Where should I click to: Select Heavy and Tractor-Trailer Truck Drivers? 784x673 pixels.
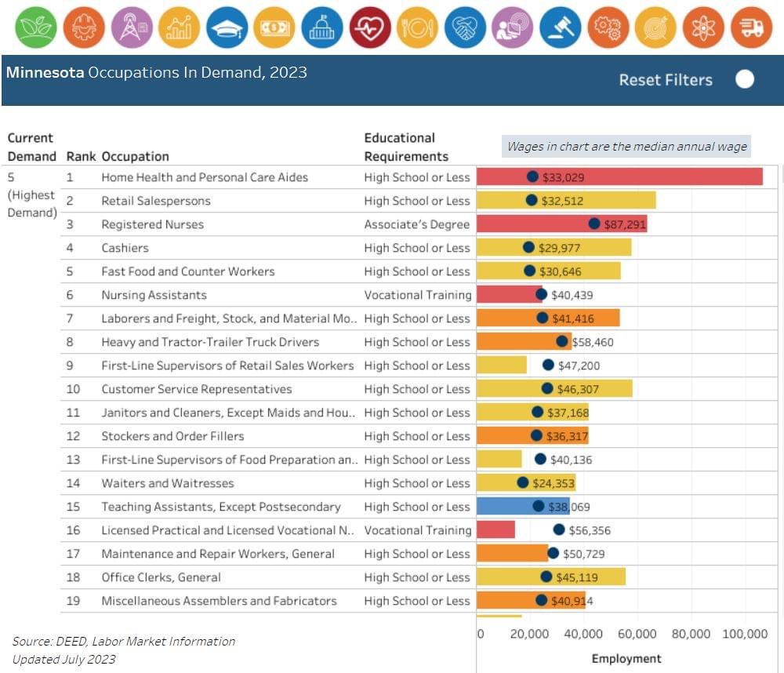[x=210, y=342]
